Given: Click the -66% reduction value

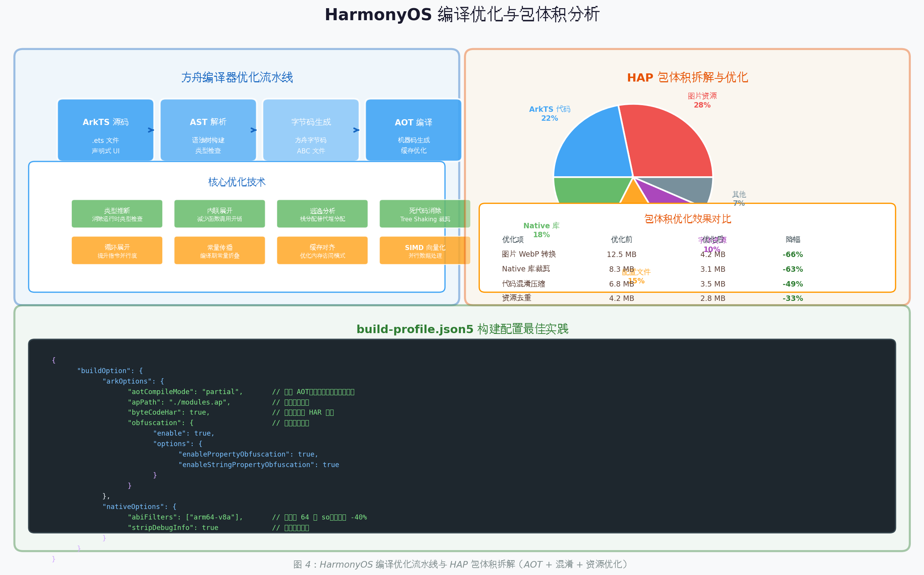Looking at the screenshot, I should pos(793,254).
